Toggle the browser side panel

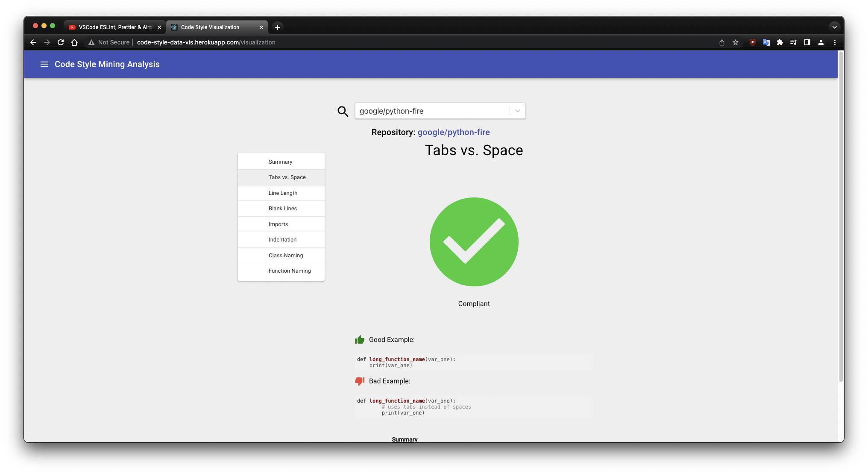pyautogui.click(x=807, y=42)
